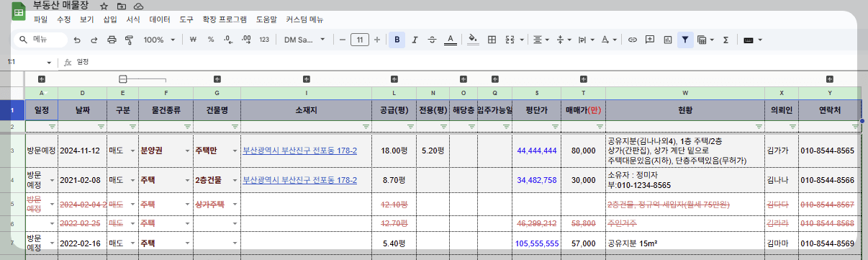Open the 확장 프로그램 menu
The height and width of the screenshot is (260, 868).
pos(225,19)
